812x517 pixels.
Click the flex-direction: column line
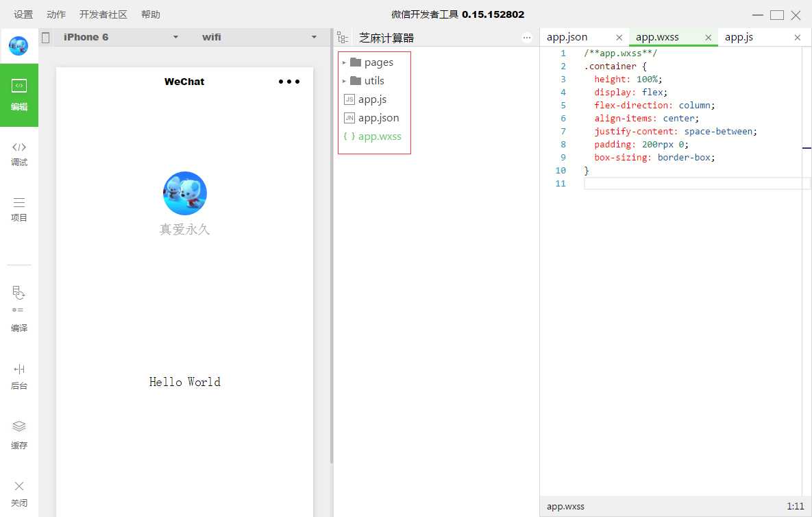[654, 105]
